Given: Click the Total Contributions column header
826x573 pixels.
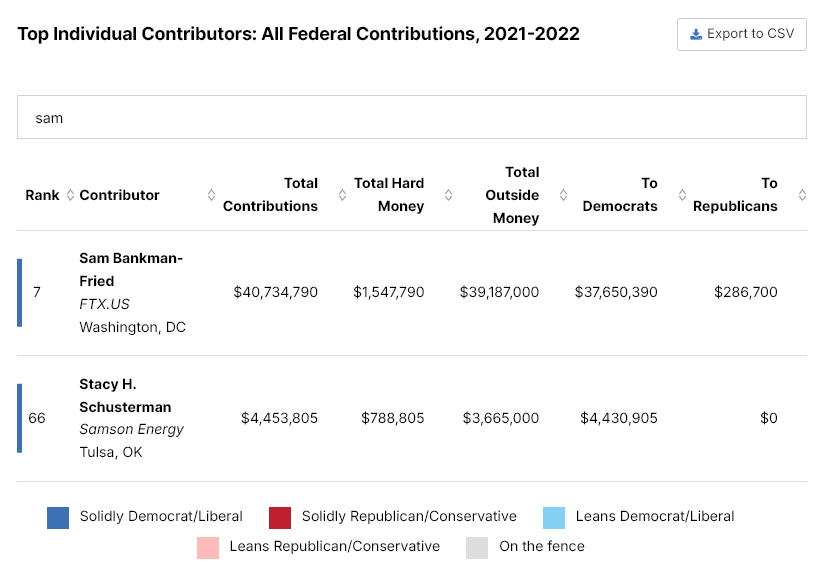Looking at the screenshot, I should click(x=270, y=195).
